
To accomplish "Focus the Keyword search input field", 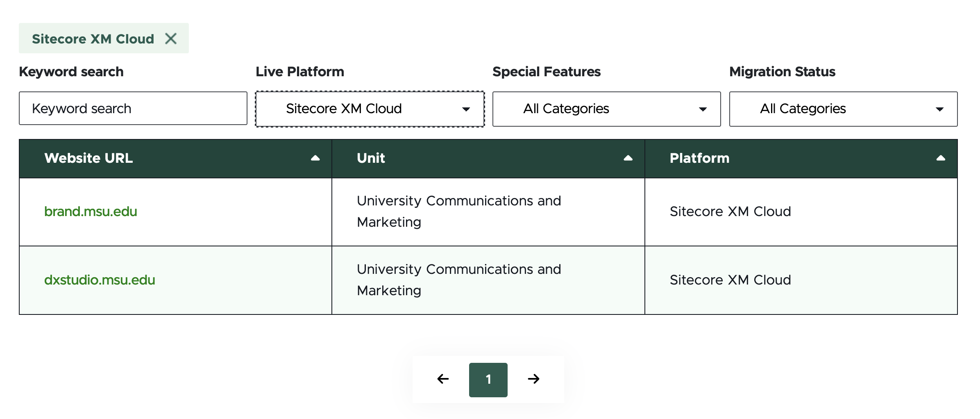I will (x=133, y=108).
